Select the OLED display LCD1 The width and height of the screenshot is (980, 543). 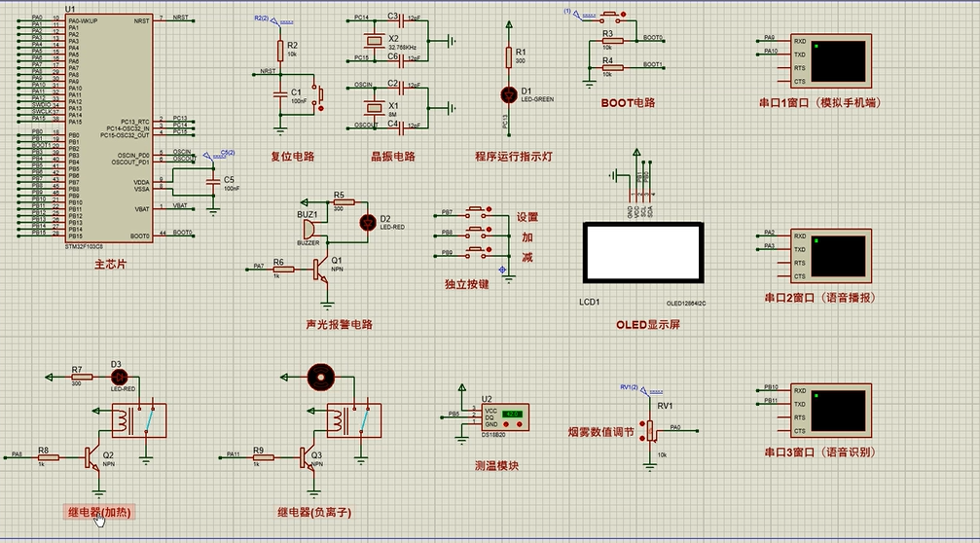643,252
